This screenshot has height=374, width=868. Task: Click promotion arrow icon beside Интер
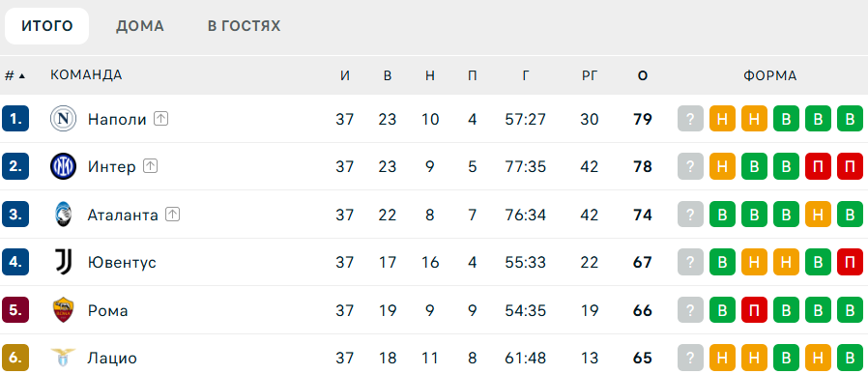point(150,166)
